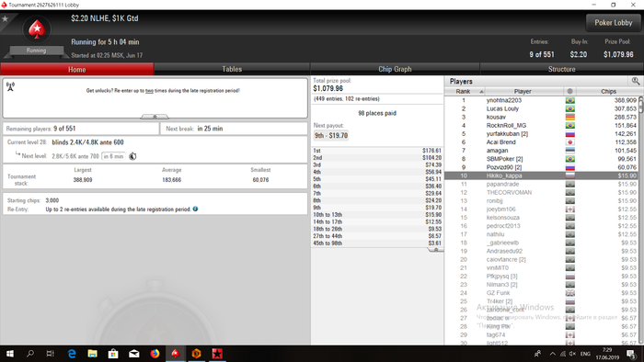The height and width of the screenshot is (362, 644).
Task: Click the PokerStars taskbar icon
Action: tap(176, 354)
